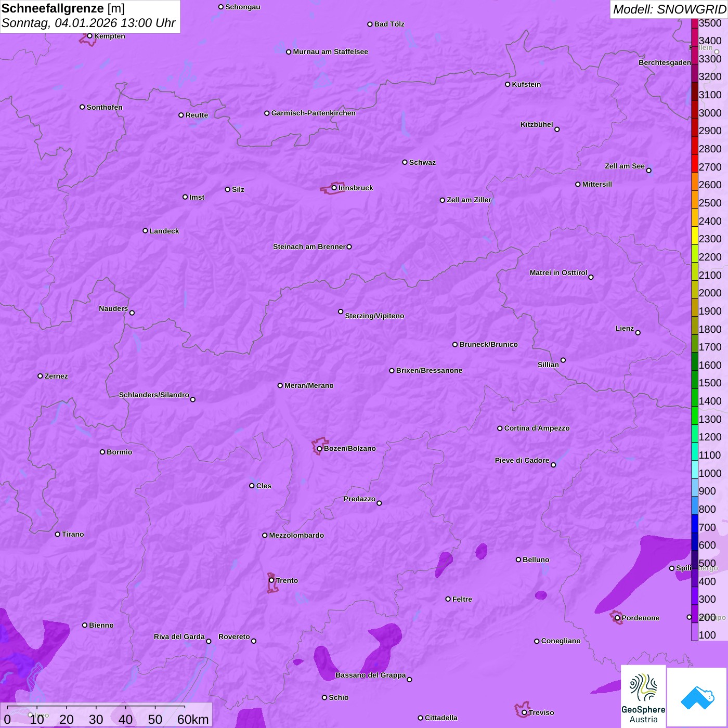Click the 1000 m cyan legend swatch

click(x=694, y=470)
